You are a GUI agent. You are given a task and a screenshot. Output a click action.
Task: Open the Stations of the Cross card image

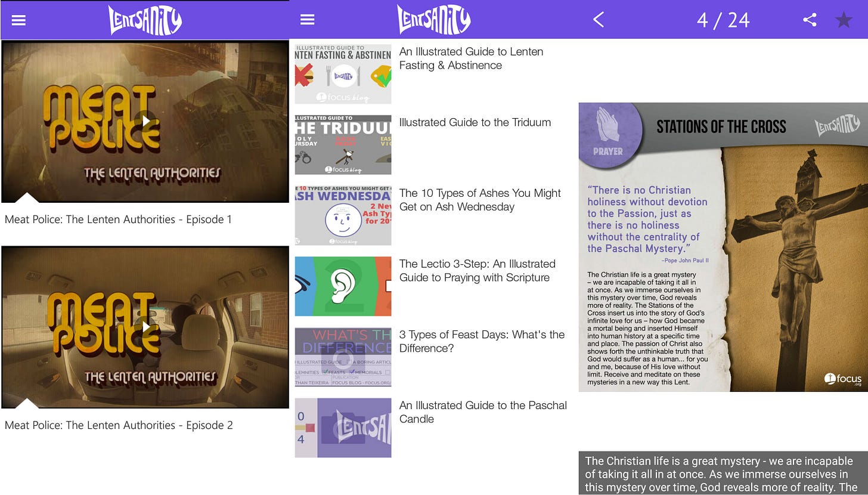tap(723, 247)
